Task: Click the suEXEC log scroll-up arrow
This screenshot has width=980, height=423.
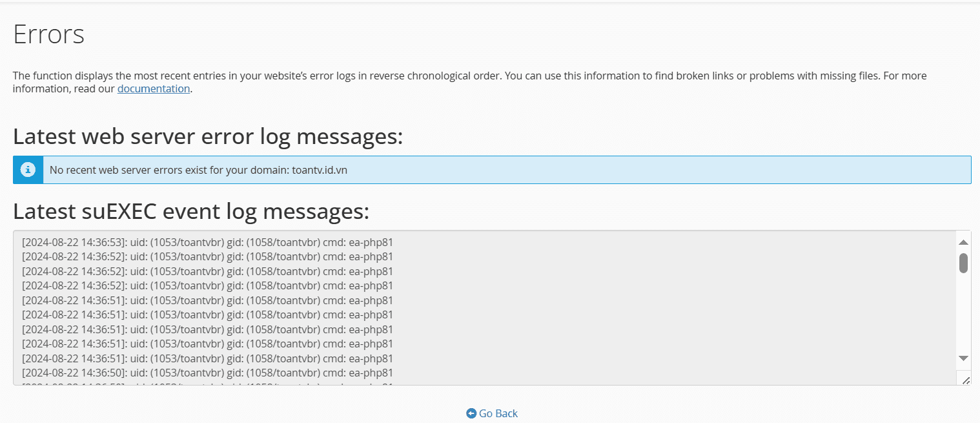Action: [963, 242]
